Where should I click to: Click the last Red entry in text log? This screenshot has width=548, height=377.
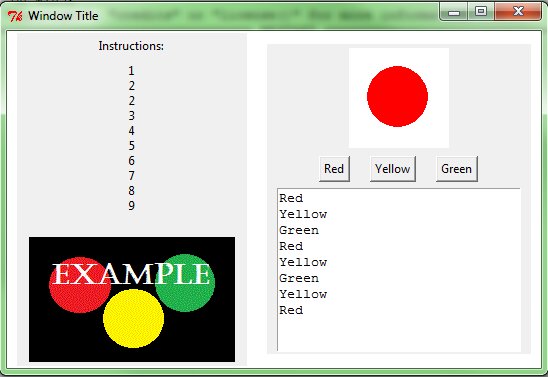(291, 310)
